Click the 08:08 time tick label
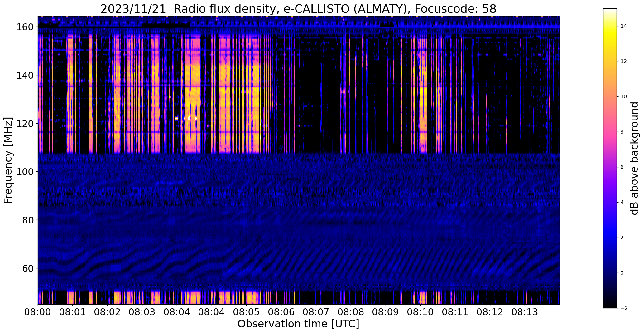This screenshot has width=644, height=333. click(351, 312)
